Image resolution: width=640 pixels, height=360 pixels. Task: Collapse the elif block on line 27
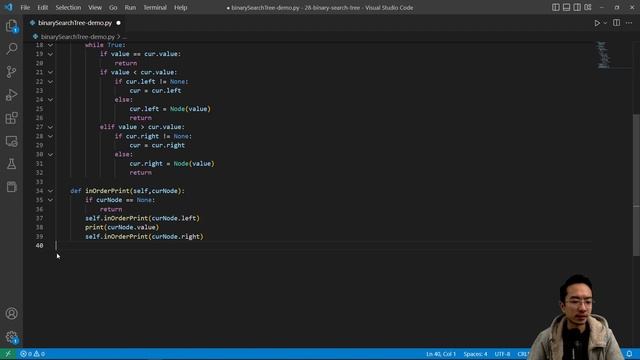50,127
